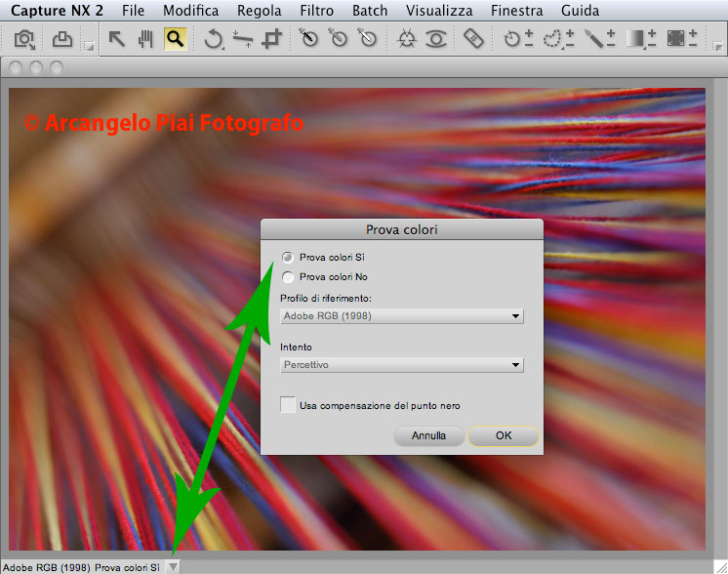Open the Intento dropdown showing Percettivo

[402, 365]
